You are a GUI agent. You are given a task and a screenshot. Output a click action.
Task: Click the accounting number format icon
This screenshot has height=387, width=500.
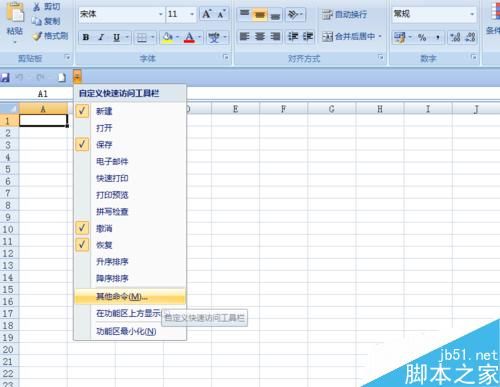click(x=399, y=37)
